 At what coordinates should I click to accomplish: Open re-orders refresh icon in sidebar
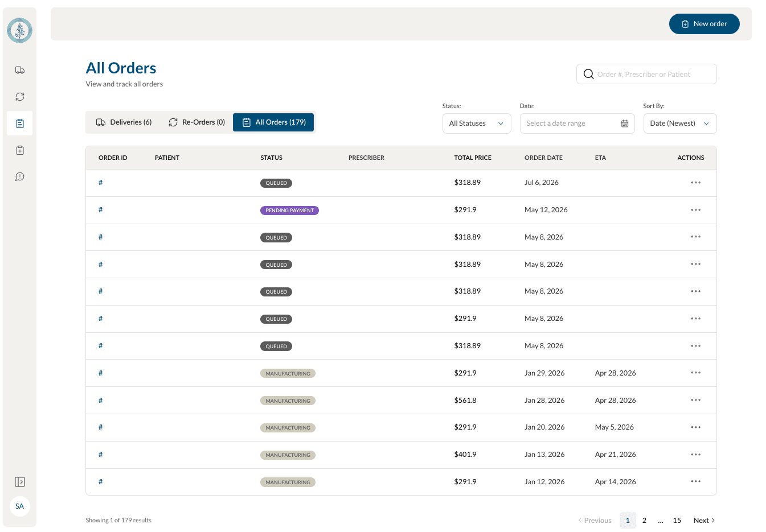20,97
